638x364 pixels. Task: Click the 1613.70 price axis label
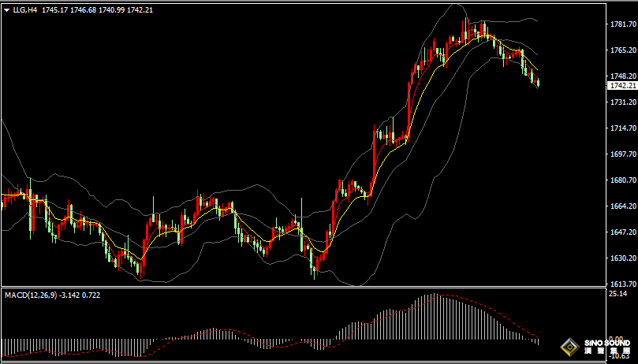[x=622, y=284]
